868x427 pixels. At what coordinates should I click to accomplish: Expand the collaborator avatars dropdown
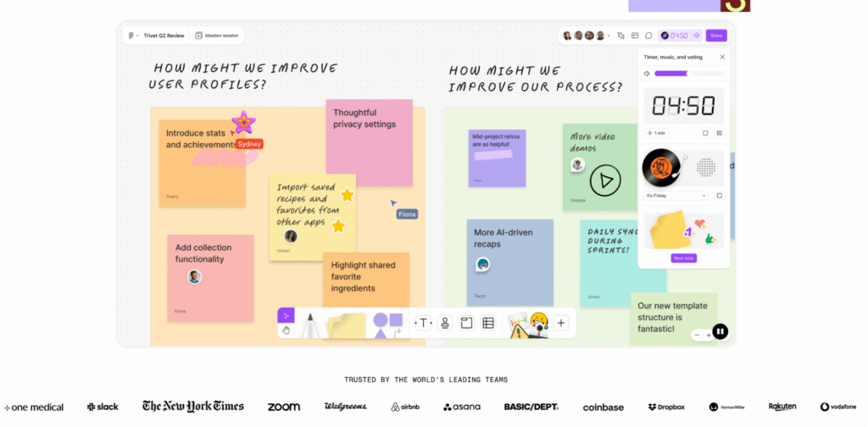point(609,36)
